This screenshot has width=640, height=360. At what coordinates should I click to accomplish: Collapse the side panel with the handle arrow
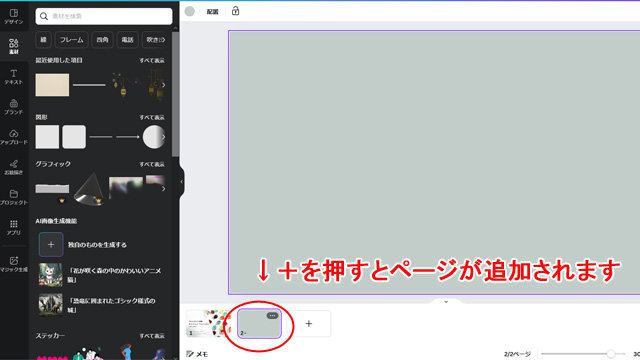click(x=182, y=182)
